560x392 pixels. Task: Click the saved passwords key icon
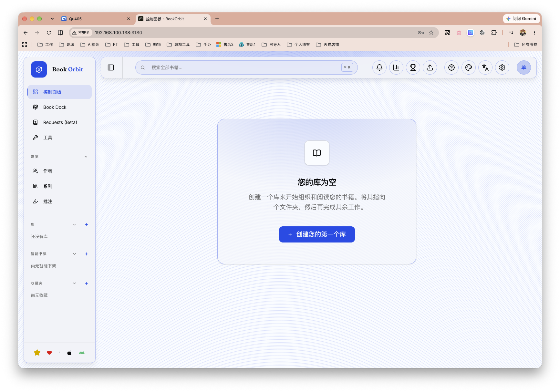420,33
